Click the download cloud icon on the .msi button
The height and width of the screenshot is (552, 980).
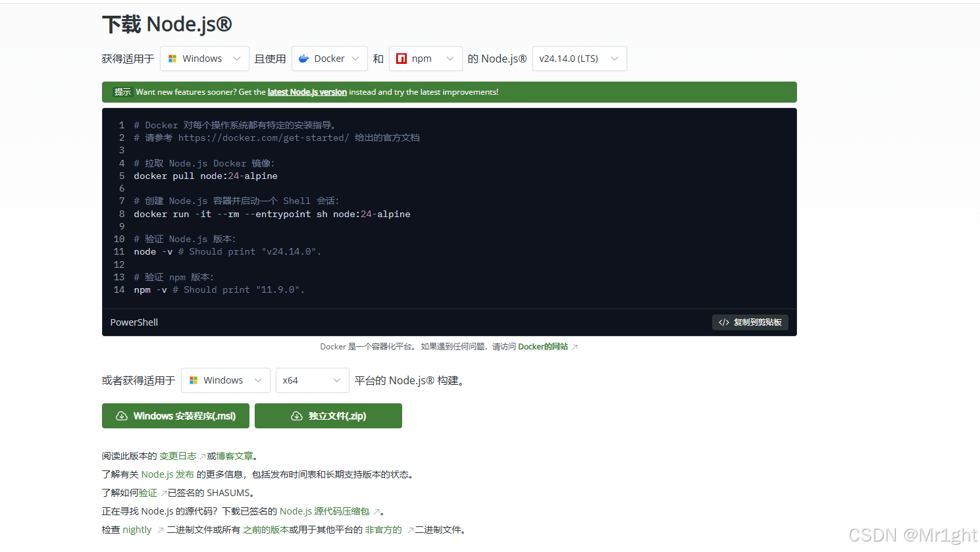pos(121,415)
